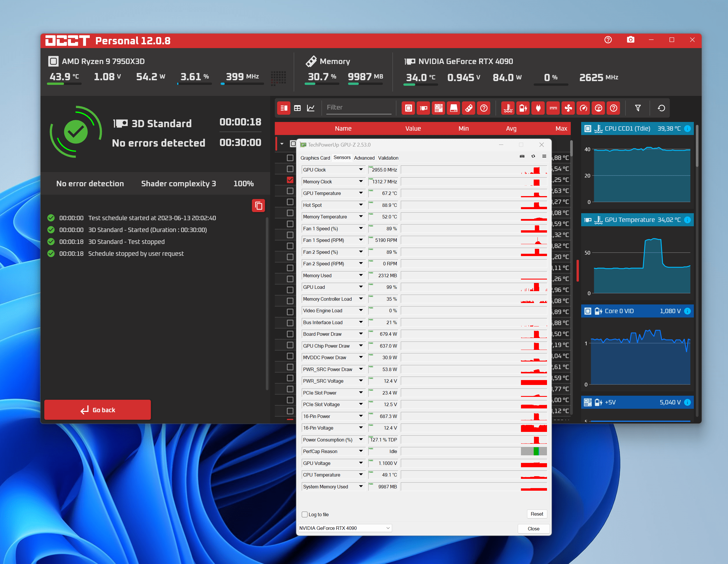Enable the Log to file checkbox
The height and width of the screenshot is (564, 728).
[x=305, y=514]
